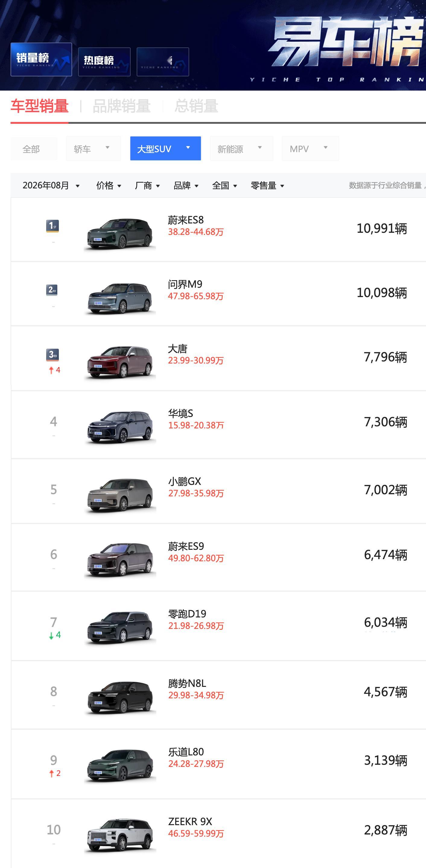
Task: Open the 销量榜 ranking banner button
Action: [41, 59]
